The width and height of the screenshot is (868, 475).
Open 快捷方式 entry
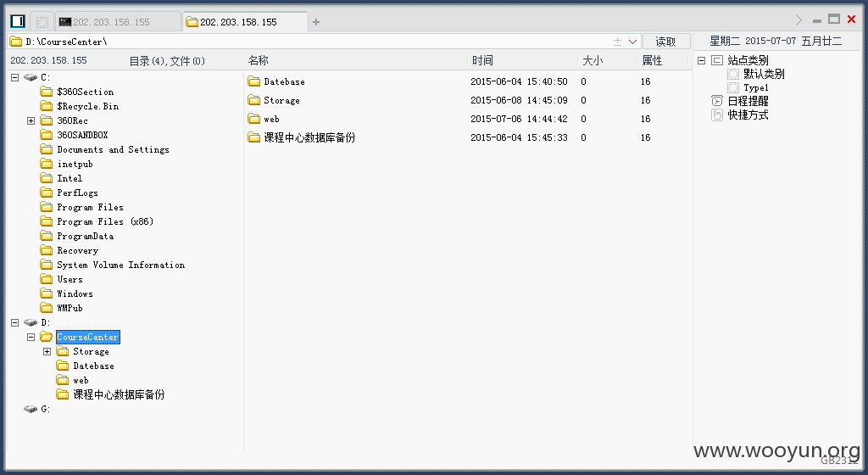click(x=748, y=115)
